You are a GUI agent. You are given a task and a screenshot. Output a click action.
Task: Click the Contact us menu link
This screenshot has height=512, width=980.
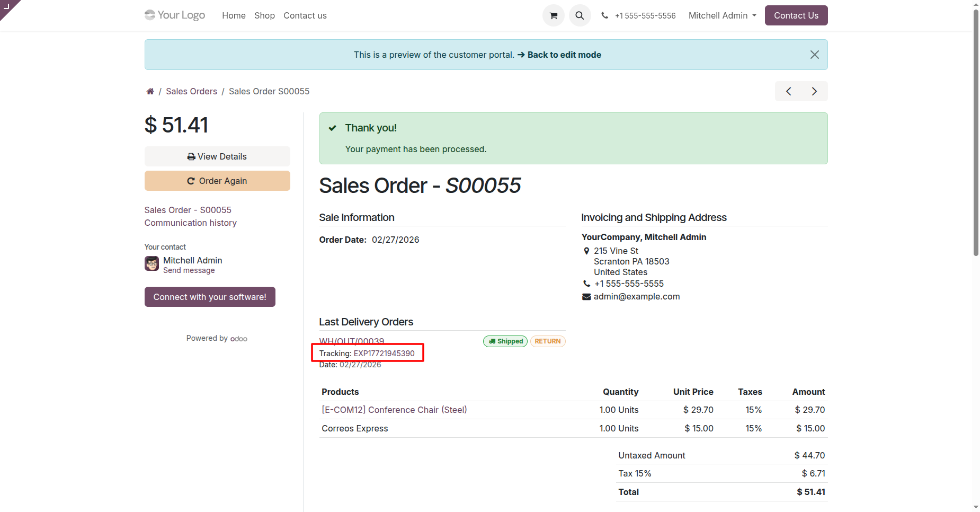point(305,16)
